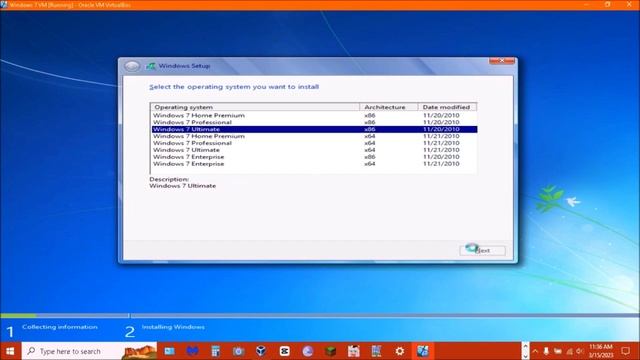The width and height of the screenshot is (640, 360).
Task: Click the microphone icon in system tray
Action: click(546, 351)
